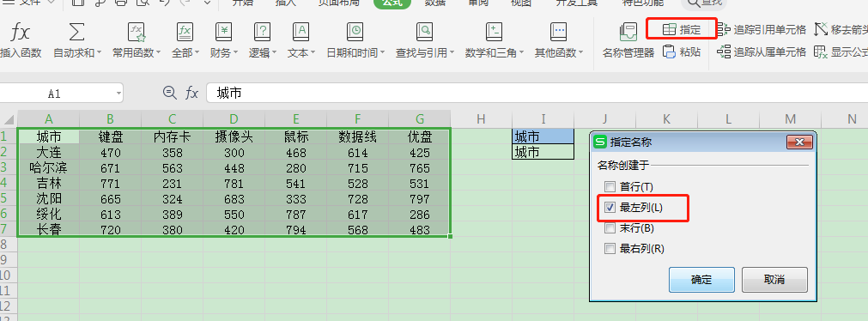Viewport: 868px width, 321px height.
Task: Expand the 数学和三角 math functions dropdown
Action: 520,53
